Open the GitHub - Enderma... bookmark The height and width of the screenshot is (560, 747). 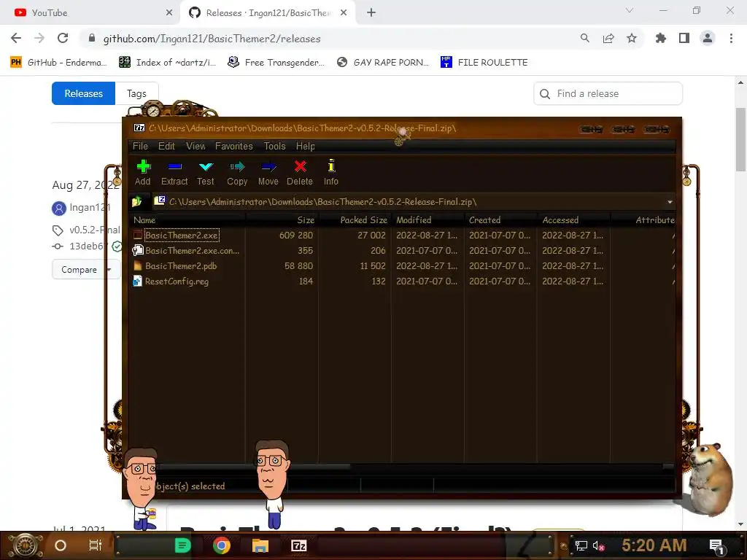pyautogui.click(x=58, y=63)
